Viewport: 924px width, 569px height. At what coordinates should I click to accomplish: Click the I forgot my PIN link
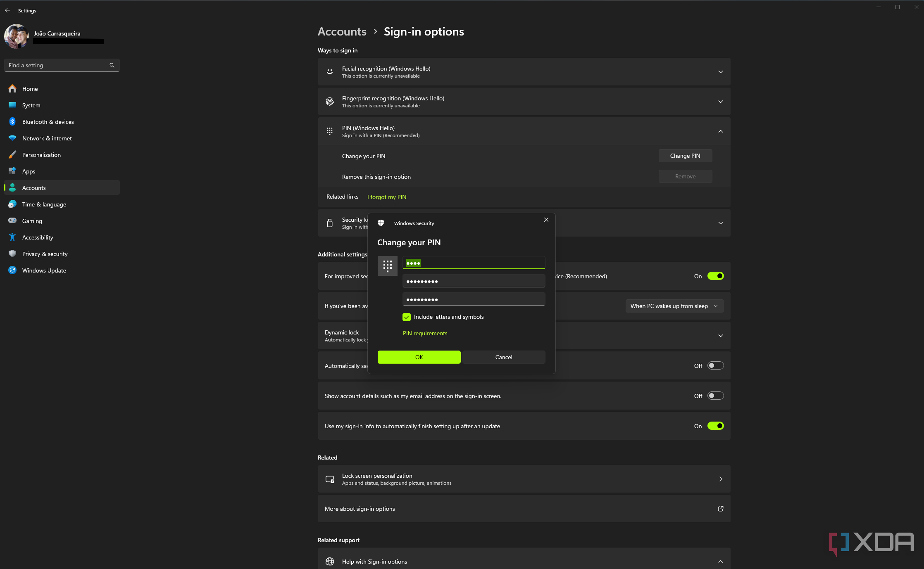[387, 197]
